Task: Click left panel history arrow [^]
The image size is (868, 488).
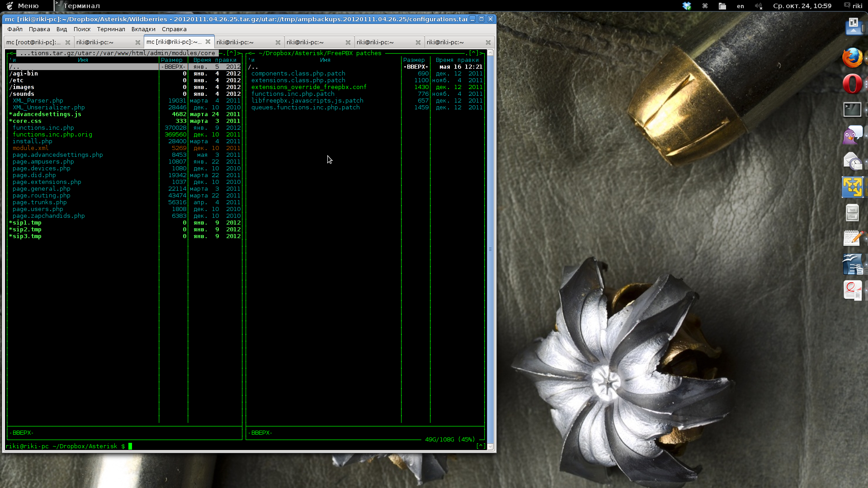Action: tap(231, 53)
